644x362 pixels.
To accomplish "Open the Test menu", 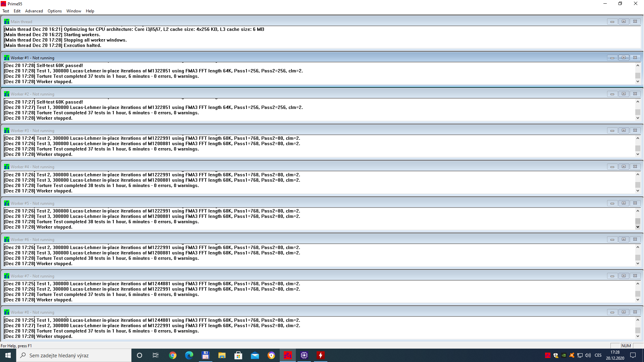I will click(x=6, y=11).
